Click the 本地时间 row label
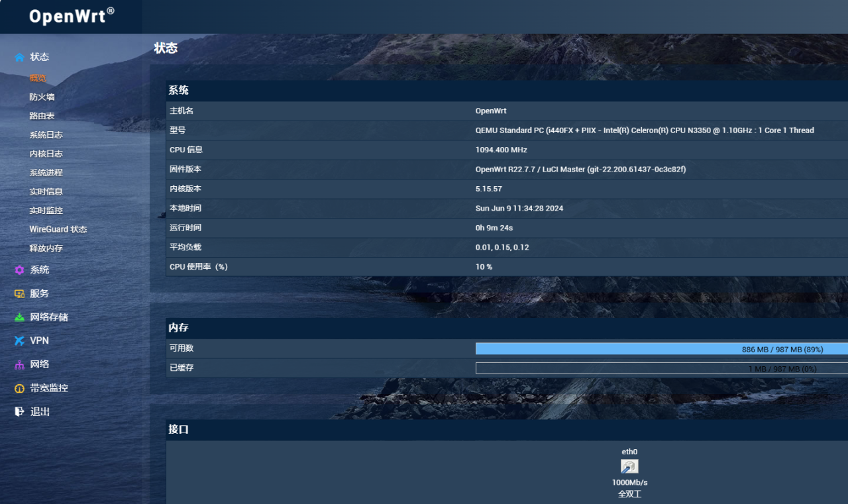This screenshot has height=504, width=848. (x=185, y=208)
